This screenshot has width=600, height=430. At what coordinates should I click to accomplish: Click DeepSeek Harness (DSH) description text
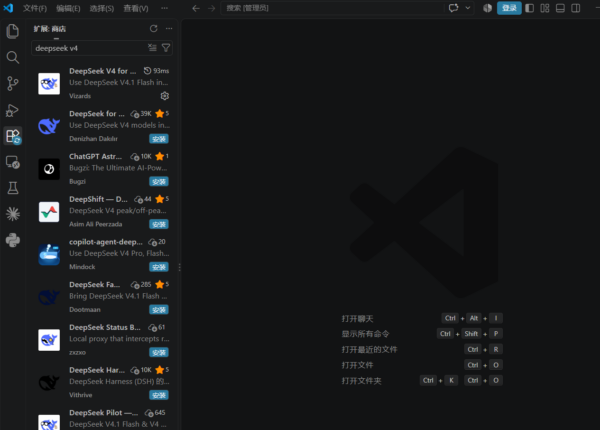tap(119, 381)
